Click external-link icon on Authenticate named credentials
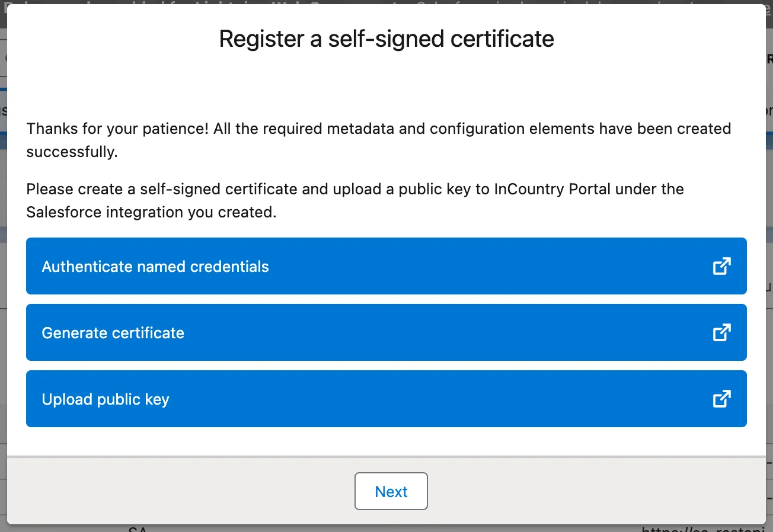773x532 pixels. [x=721, y=267]
